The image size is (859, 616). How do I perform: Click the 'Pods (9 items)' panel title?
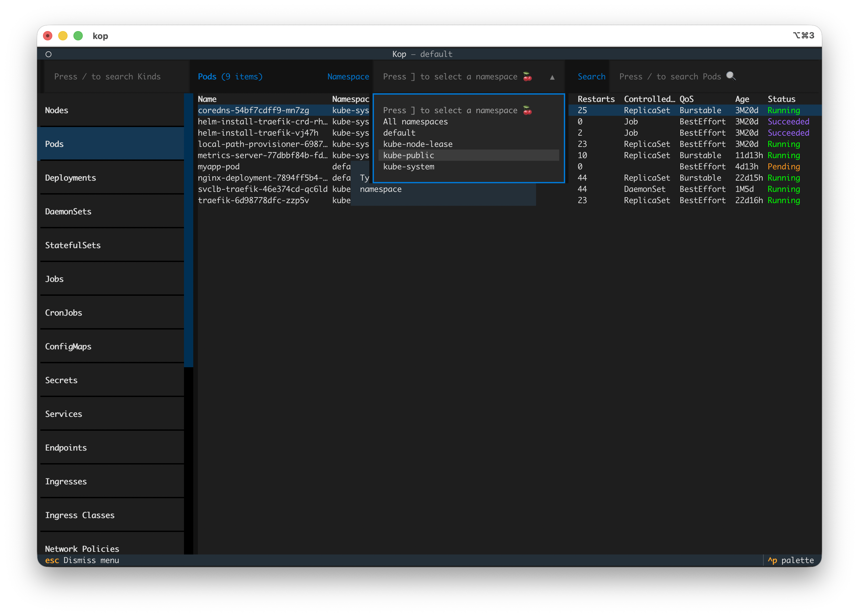[230, 76]
